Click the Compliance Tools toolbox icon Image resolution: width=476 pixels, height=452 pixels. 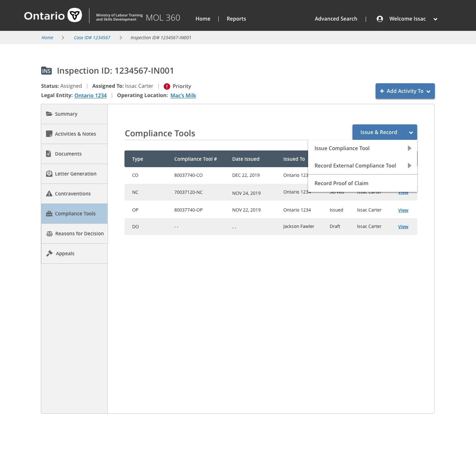(49, 213)
